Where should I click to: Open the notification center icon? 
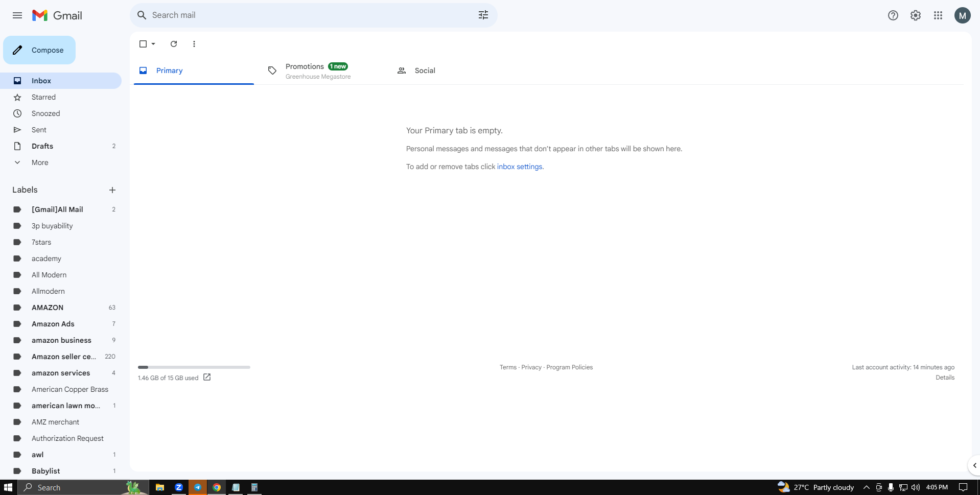[963, 487]
